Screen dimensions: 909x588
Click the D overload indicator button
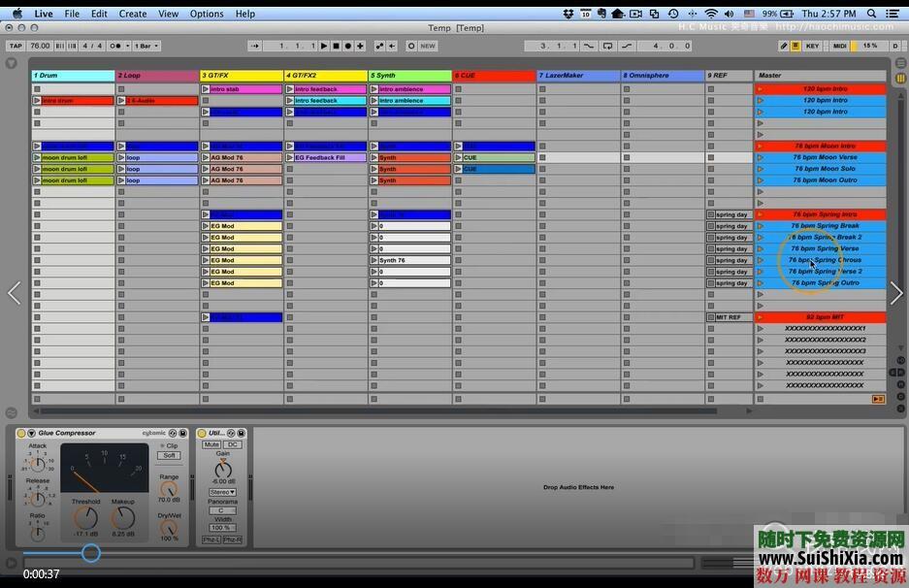895,46
